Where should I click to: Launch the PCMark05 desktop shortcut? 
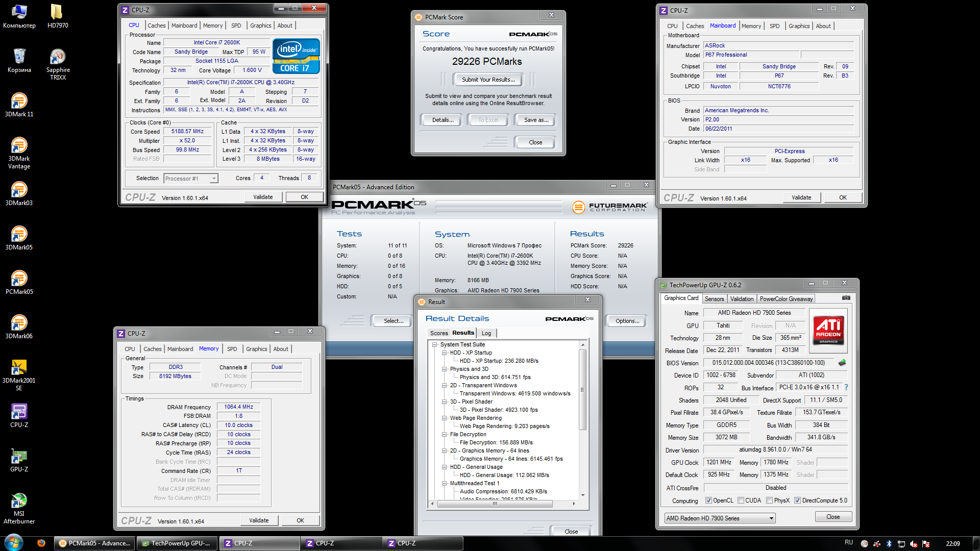click(x=19, y=283)
